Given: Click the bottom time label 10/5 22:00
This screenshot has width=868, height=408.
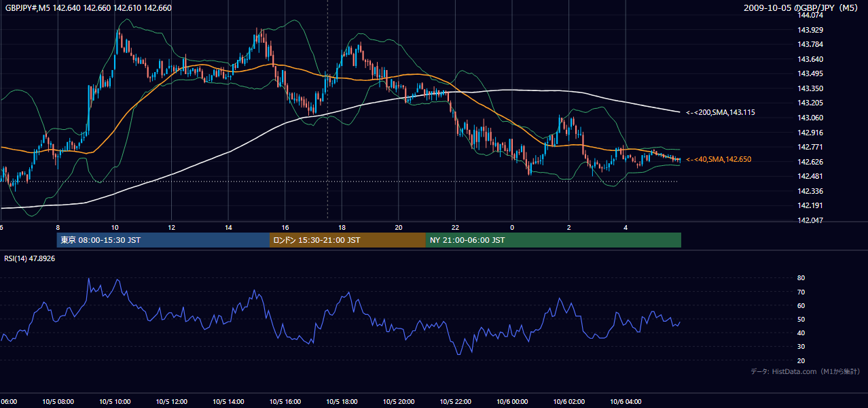Looking at the screenshot, I should coord(455,402).
